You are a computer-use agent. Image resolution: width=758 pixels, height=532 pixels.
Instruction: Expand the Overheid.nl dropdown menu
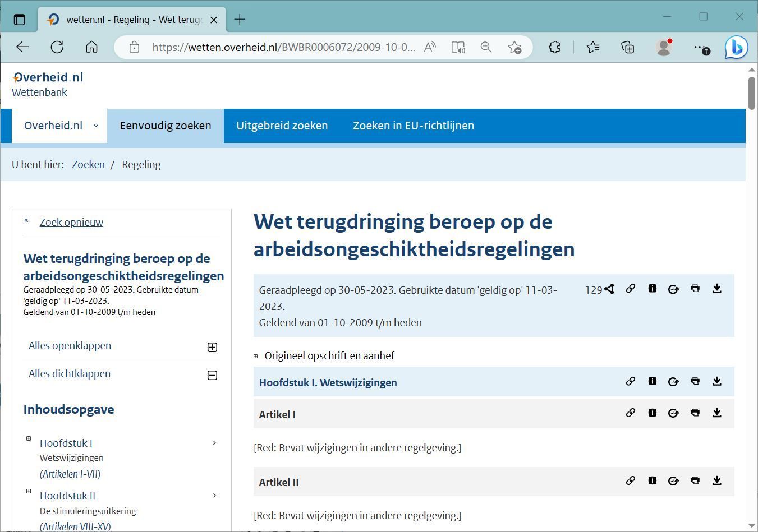pos(59,126)
